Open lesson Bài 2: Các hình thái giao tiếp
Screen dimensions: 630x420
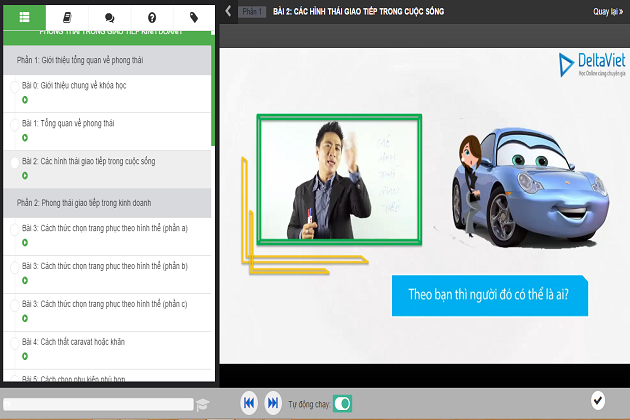88,161
